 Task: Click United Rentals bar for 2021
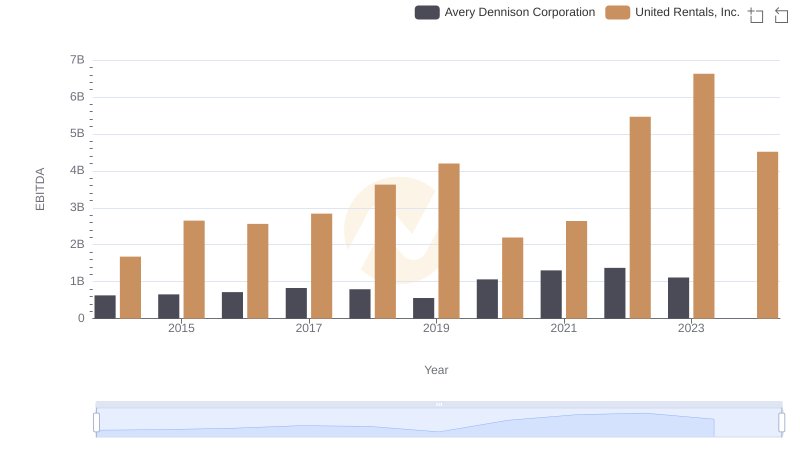tap(576, 270)
